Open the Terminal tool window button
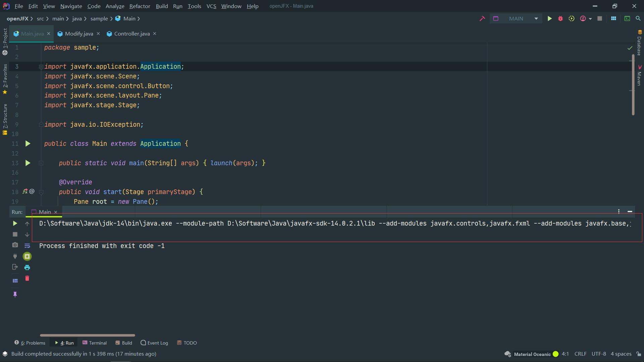The height and width of the screenshot is (362, 644). 95,343
